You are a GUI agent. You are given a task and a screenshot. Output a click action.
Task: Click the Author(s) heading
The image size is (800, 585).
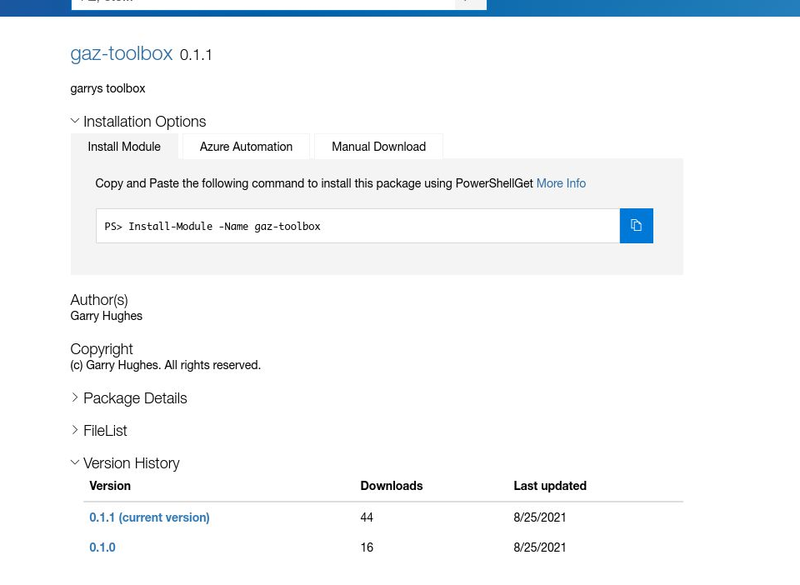tap(99, 300)
